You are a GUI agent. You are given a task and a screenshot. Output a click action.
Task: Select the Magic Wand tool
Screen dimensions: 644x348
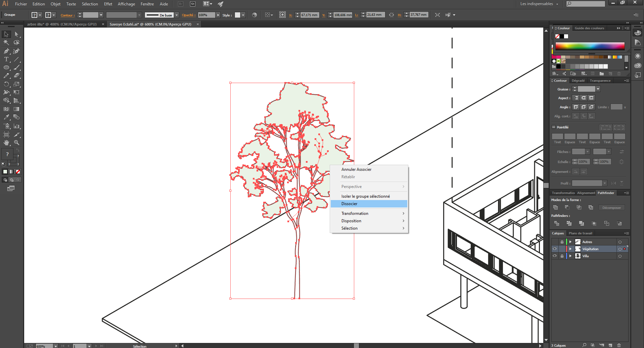pos(6,42)
